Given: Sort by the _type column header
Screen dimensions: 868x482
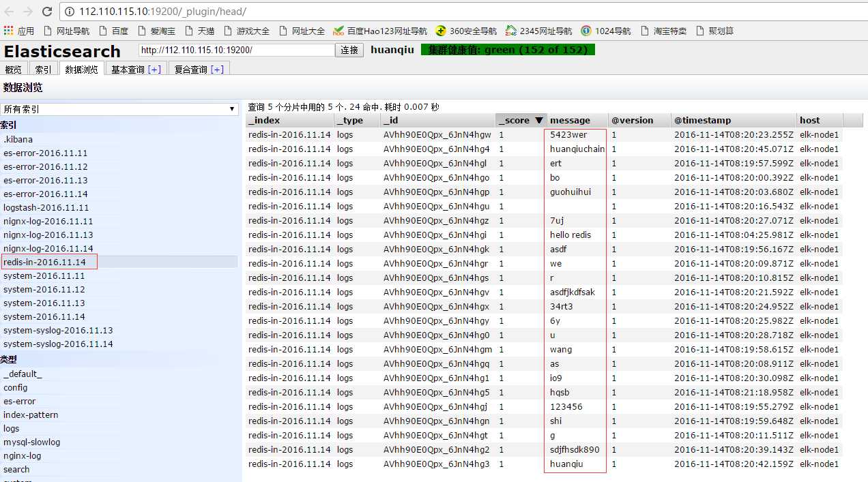Looking at the screenshot, I should [x=357, y=120].
